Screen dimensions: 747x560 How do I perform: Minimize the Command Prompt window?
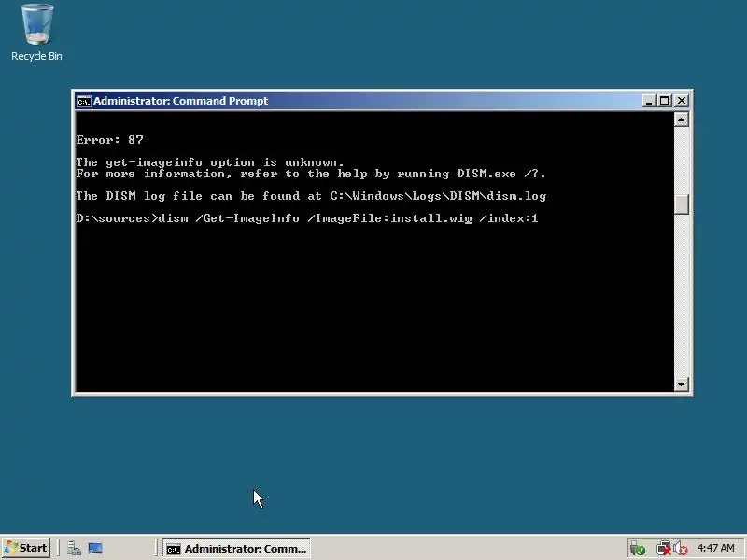[x=648, y=101]
